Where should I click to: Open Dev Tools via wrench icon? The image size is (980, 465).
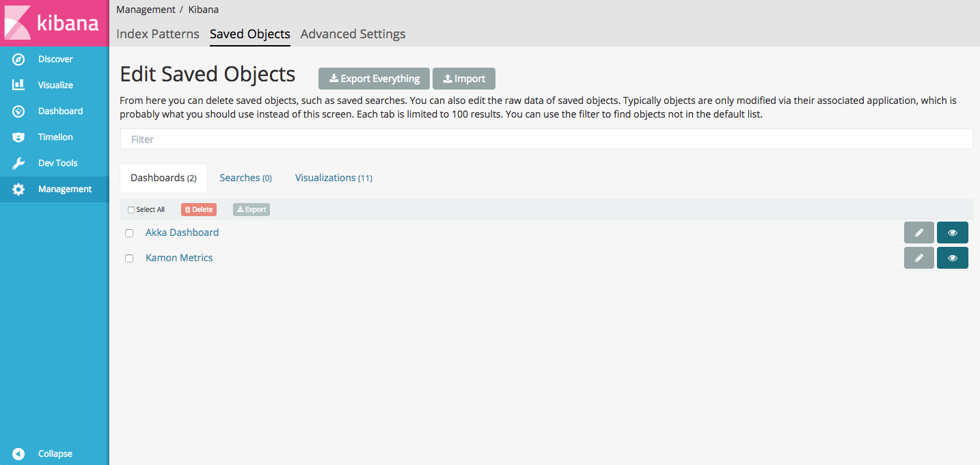point(18,163)
